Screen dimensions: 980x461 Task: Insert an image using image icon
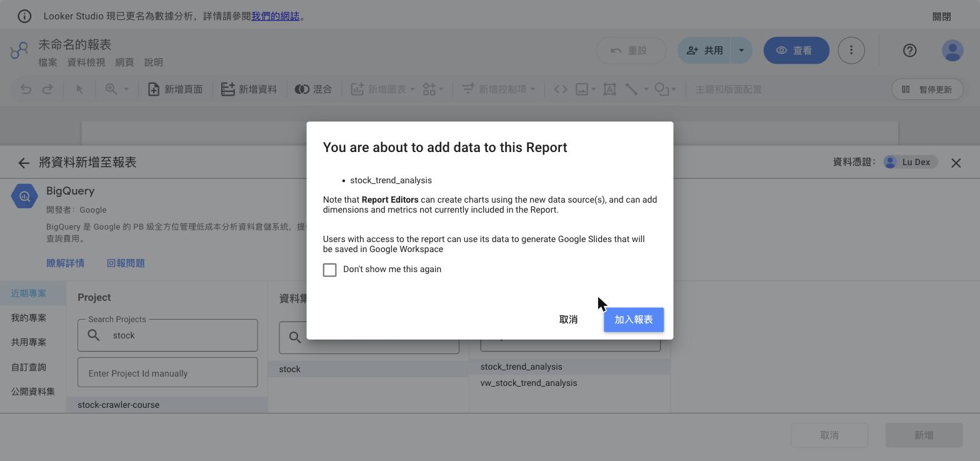pos(582,89)
